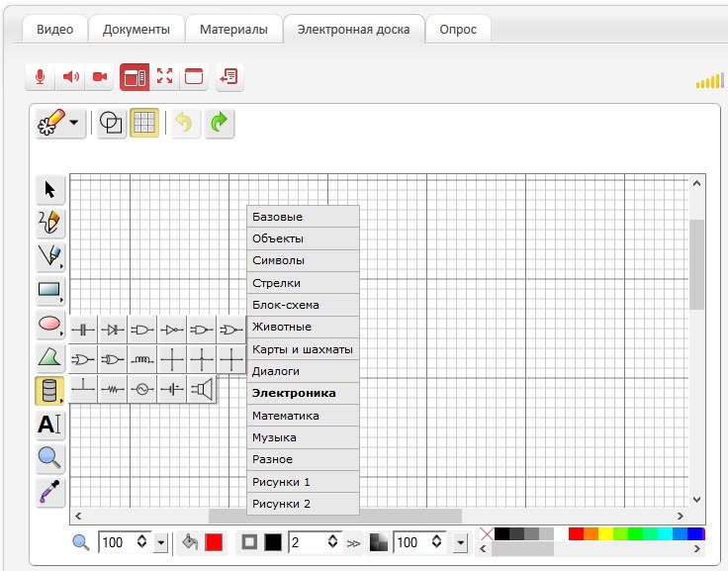Click the canvas vertical scrollbar thumb
Image resolution: width=728 pixels, height=571 pixels.
pyautogui.click(x=696, y=265)
